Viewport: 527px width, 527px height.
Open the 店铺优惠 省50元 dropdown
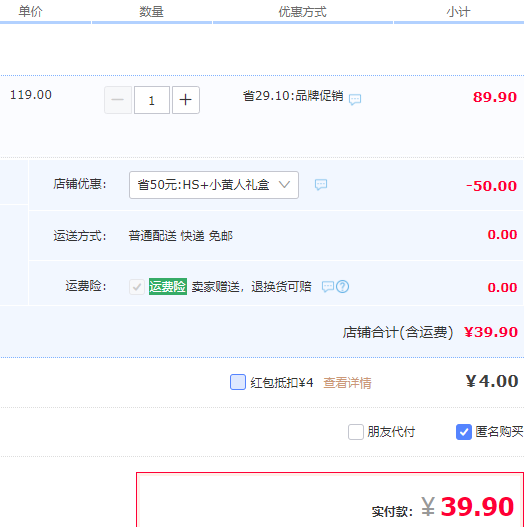(214, 185)
